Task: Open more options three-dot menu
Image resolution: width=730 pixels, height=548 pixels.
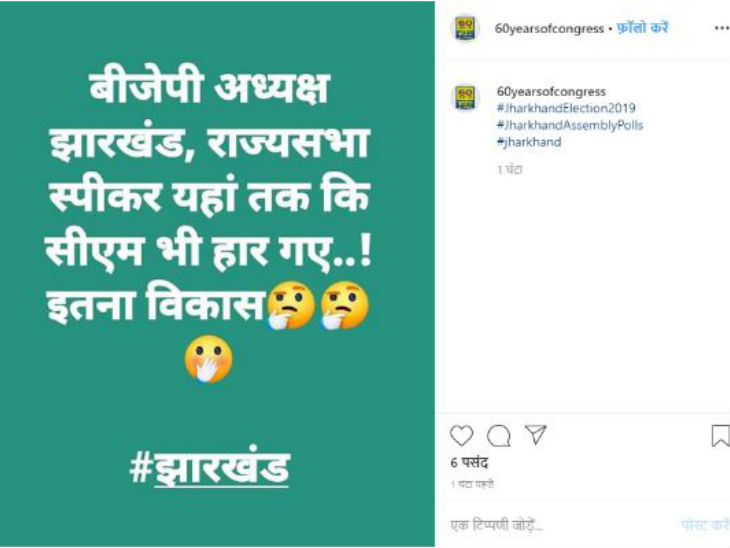Action: click(722, 28)
